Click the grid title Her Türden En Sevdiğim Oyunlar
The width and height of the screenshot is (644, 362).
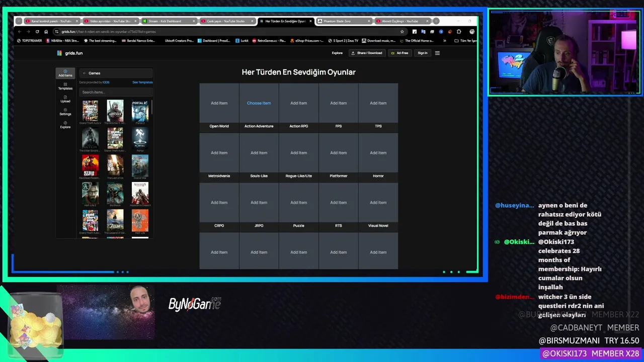[x=298, y=72]
